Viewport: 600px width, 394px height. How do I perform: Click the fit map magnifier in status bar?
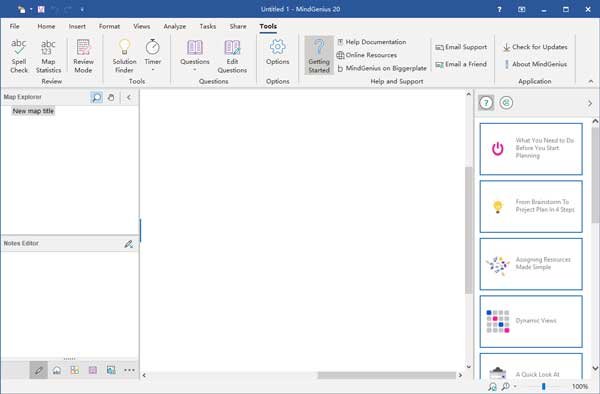(x=492, y=387)
